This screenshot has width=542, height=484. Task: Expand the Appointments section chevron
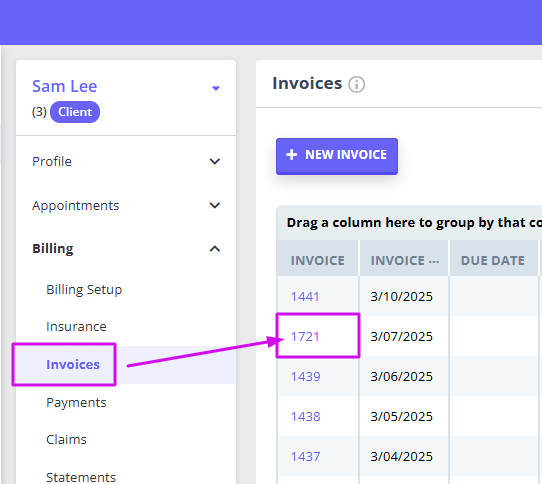coord(215,205)
